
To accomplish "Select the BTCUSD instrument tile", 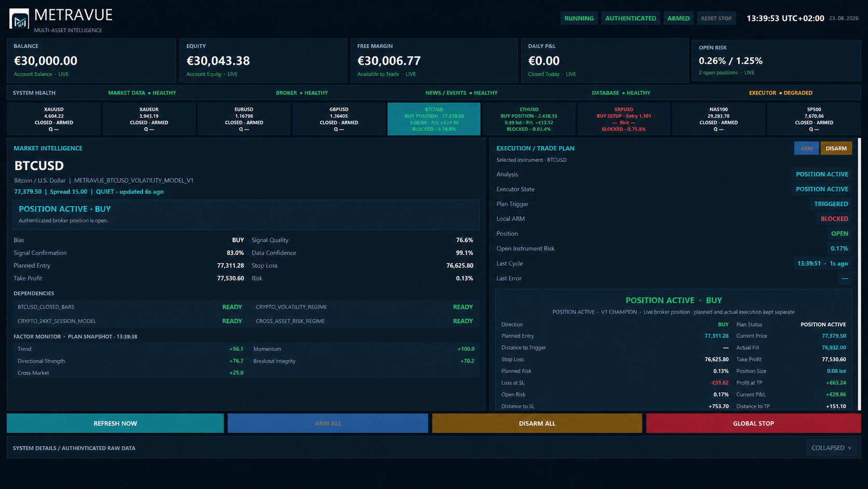I will click(434, 119).
